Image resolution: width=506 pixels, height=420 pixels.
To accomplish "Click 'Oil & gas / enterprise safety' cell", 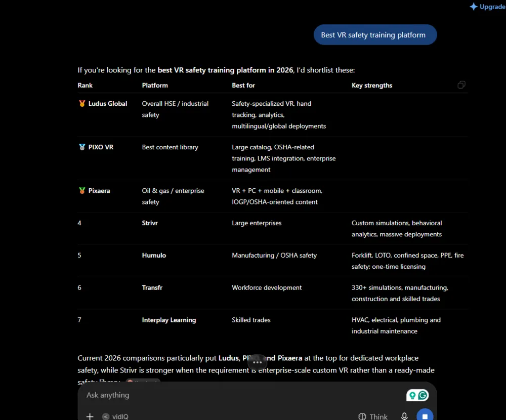I will (173, 196).
